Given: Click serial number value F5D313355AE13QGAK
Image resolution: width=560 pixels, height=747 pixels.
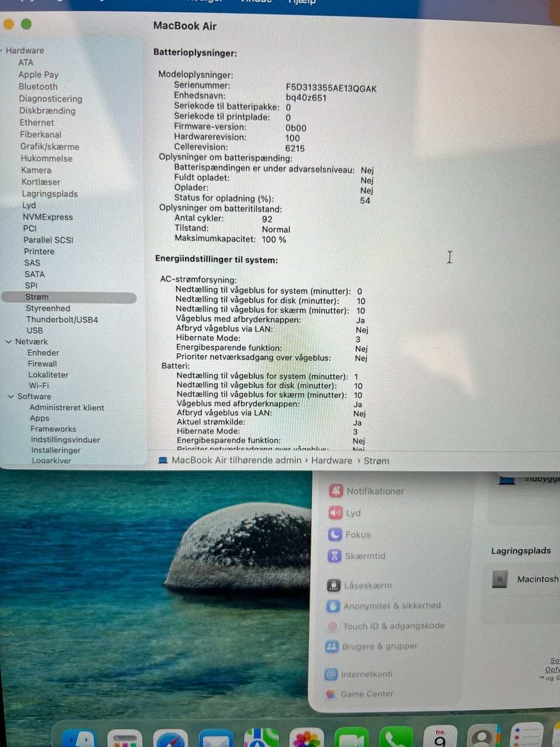Looking at the screenshot, I should pos(331,88).
